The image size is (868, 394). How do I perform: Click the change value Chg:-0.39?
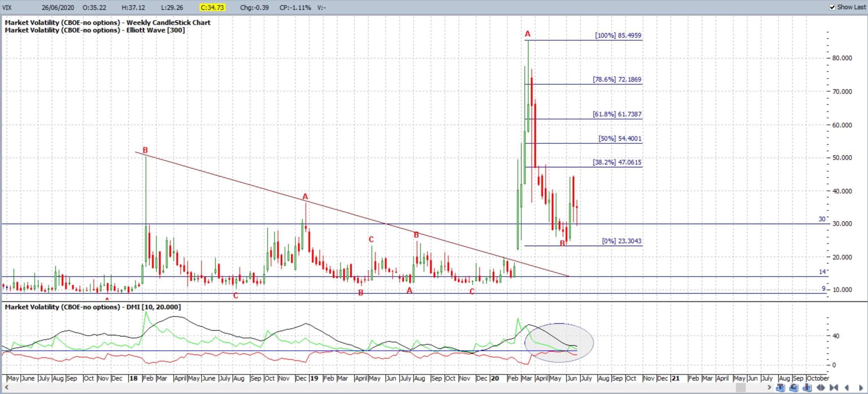pos(254,7)
